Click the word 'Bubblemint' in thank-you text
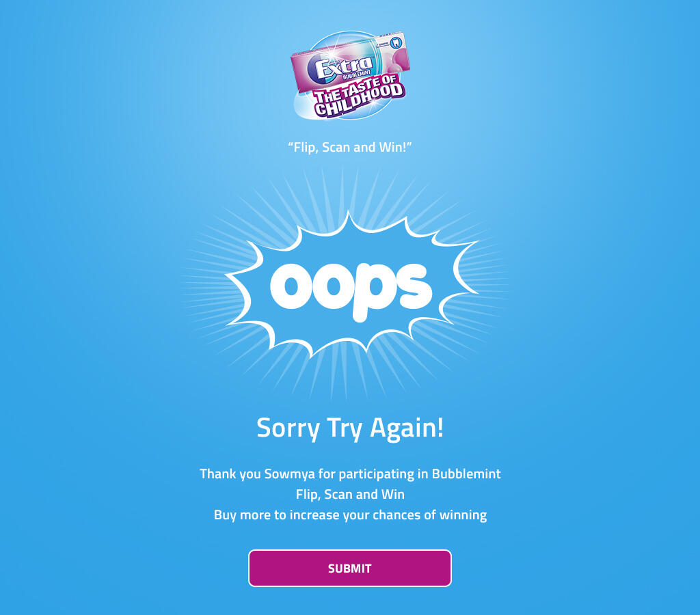The height and width of the screenshot is (615, 700). click(x=466, y=474)
